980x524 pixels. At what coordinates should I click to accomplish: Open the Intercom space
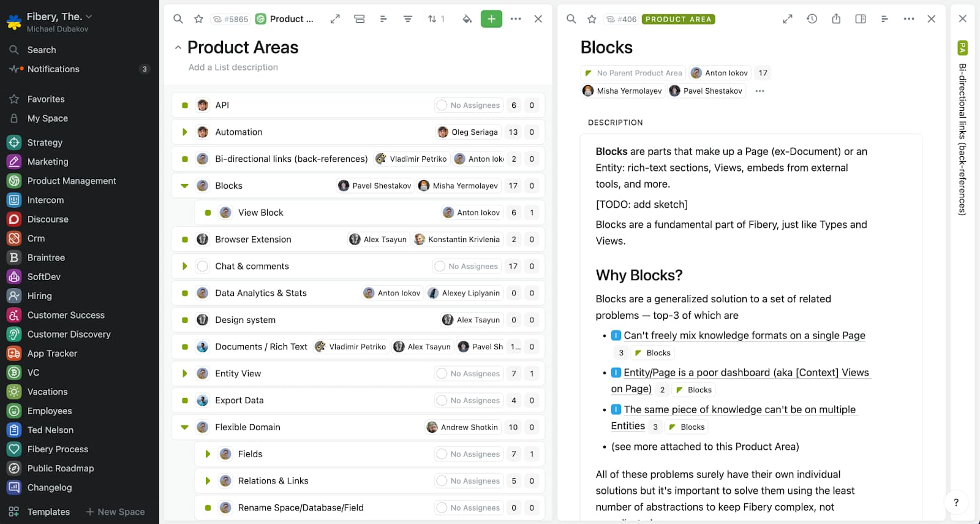45,200
